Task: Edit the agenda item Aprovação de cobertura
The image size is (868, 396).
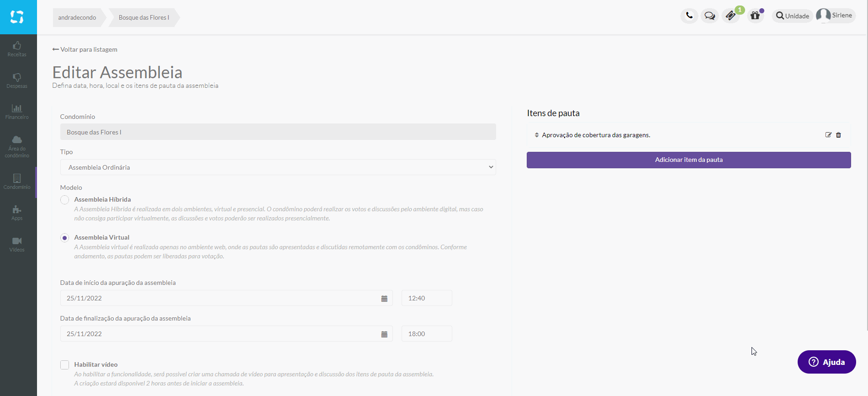Action: 828,135
